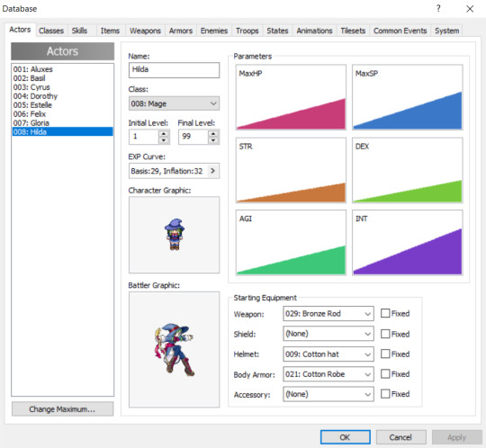Open the MaxSP parameter curve
The width and height of the screenshot is (486, 448).
pyautogui.click(x=408, y=97)
